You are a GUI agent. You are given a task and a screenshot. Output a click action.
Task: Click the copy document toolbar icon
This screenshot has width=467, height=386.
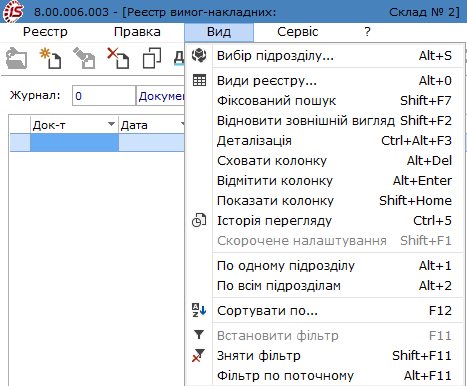152,58
